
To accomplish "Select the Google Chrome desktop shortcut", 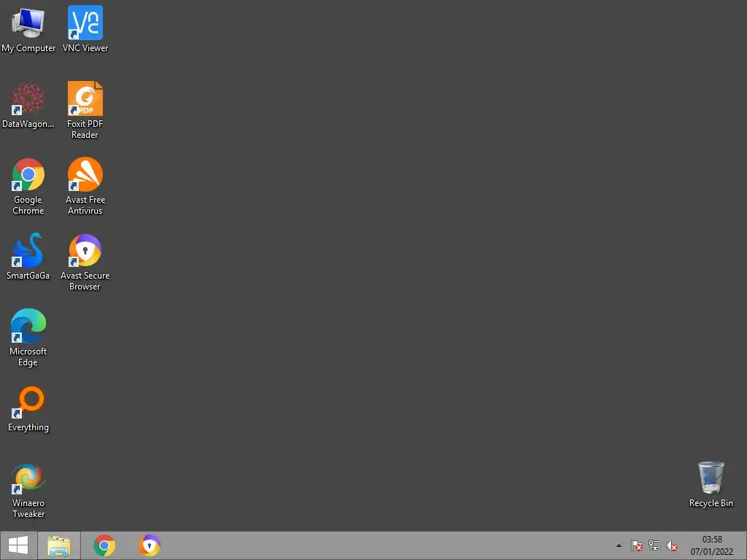I will tap(28, 186).
